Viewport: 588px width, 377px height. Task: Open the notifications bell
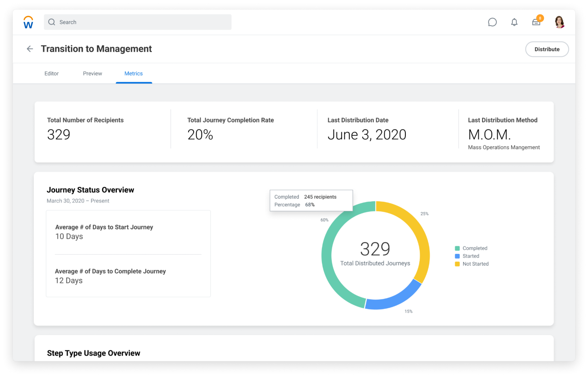pos(514,22)
